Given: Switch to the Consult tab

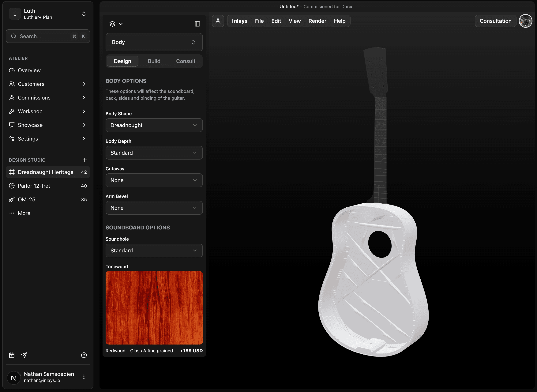Looking at the screenshot, I should (x=186, y=61).
